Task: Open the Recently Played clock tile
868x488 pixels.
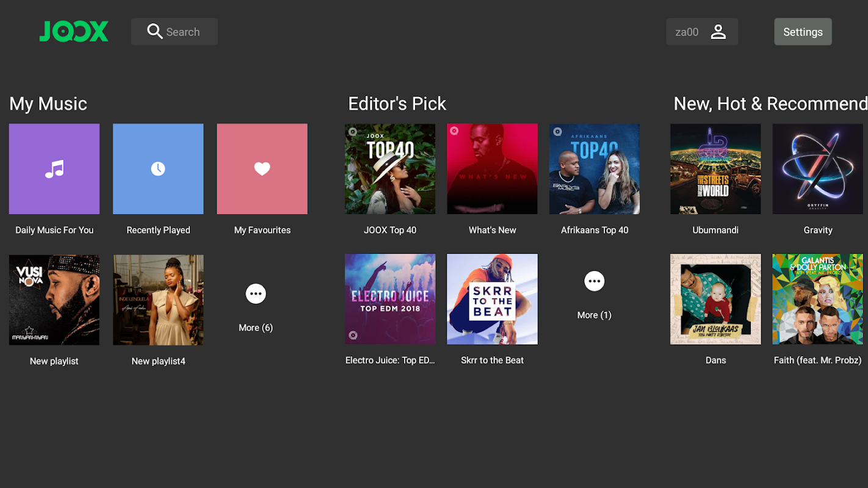Action: [x=158, y=169]
